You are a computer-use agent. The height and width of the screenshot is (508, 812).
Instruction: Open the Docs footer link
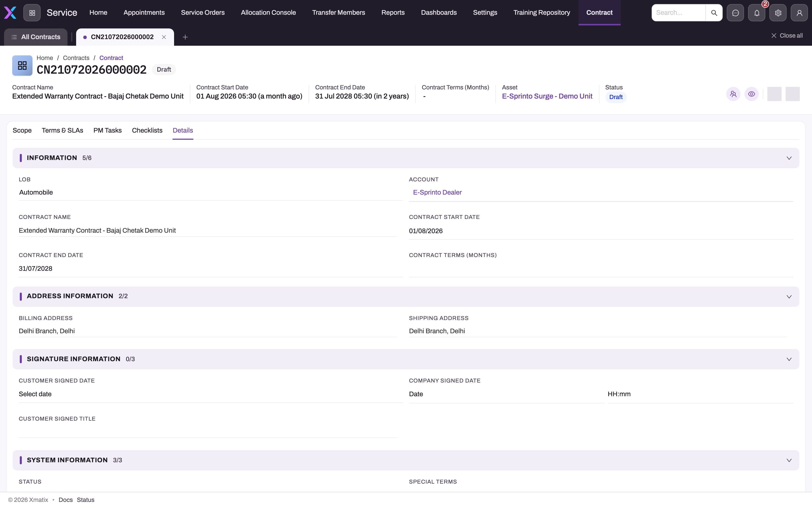[x=65, y=500]
